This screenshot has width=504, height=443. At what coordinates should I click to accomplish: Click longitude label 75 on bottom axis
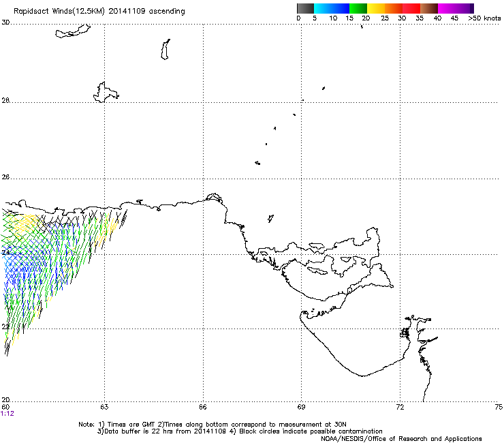tap(499, 407)
